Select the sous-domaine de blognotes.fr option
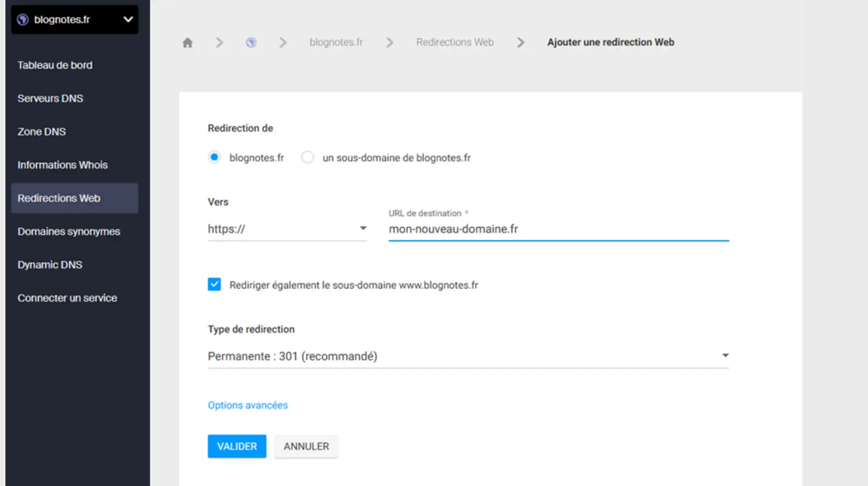Image resolution: width=868 pixels, height=486 pixels. tap(308, 157)
